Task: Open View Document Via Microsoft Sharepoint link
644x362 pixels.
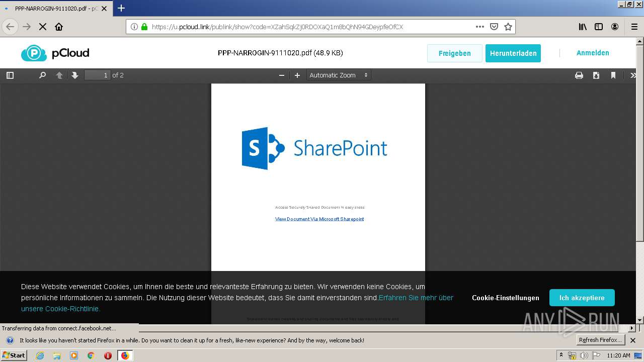Action: click(319, 219)
